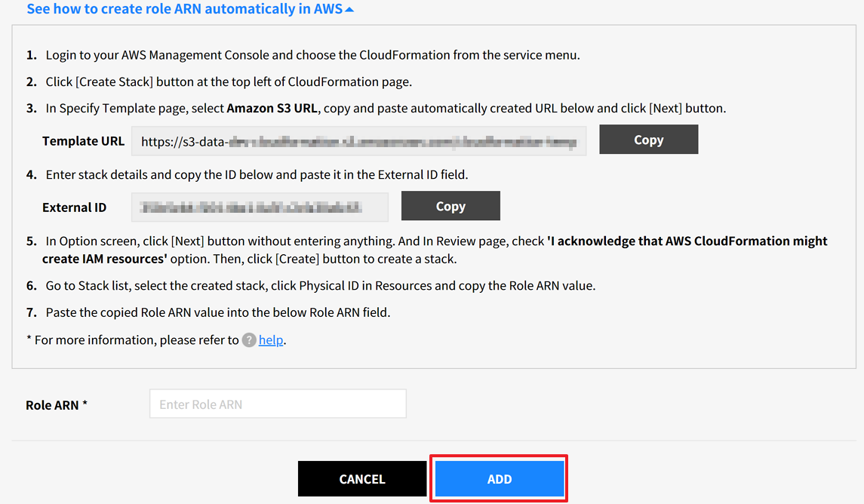
Task: Click the bold 'Amazon S3 URL' text
Action: [272, 108]
